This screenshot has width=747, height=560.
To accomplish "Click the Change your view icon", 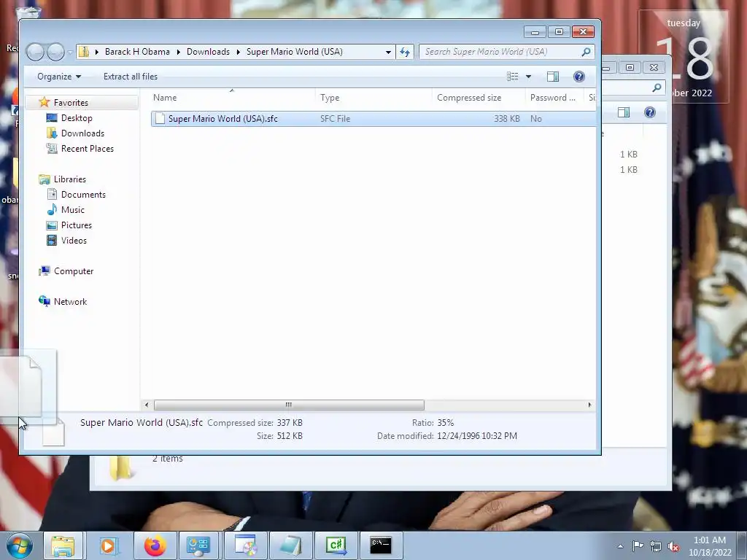I will pos(513,76).
